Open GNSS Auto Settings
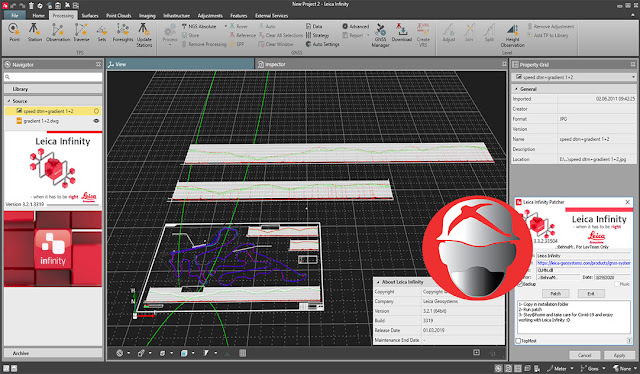This screenshot has height=374, width=640. click(x=322, y=44)
